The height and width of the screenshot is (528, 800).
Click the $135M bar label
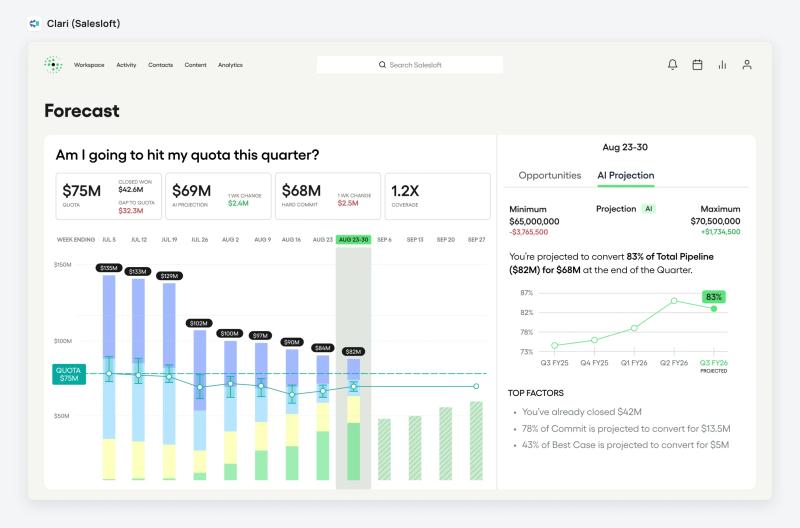pos(109,268)
